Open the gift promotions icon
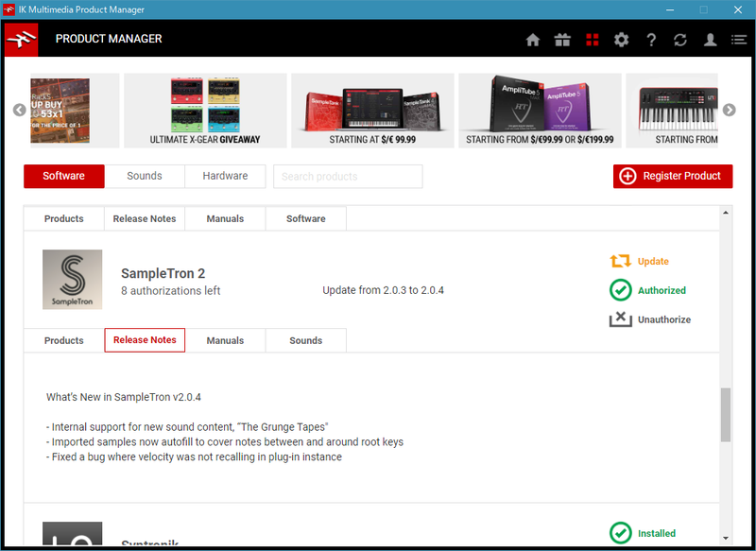 tap(562, 40)
